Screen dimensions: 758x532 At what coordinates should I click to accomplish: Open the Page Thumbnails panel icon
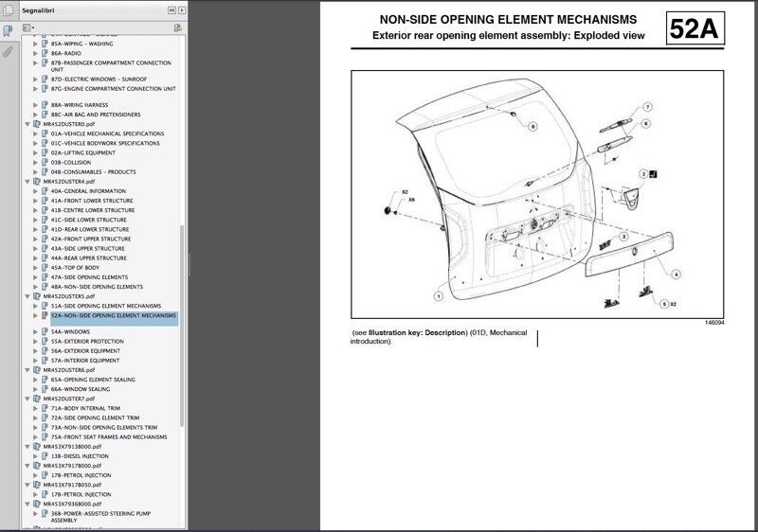pyautogui.click(x=9, y=11)
